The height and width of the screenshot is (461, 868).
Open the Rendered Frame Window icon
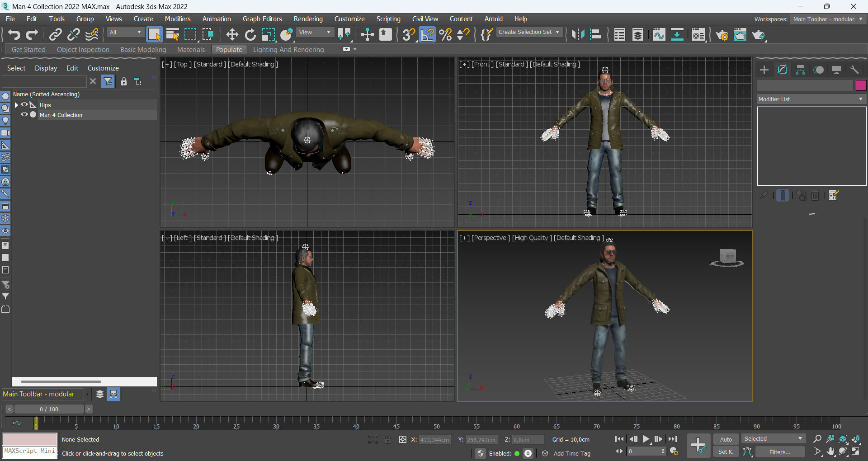pyautogui.click(x=740, y=35)
